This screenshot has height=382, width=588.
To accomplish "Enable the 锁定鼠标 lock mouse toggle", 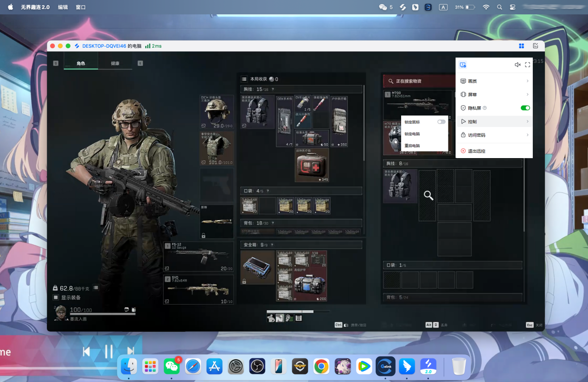I will point(441,122).
